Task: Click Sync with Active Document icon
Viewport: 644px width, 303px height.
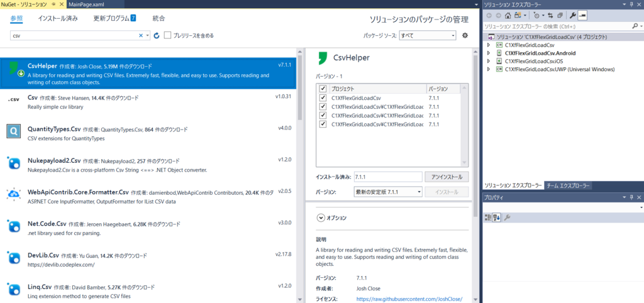Action: pos(550,15)
